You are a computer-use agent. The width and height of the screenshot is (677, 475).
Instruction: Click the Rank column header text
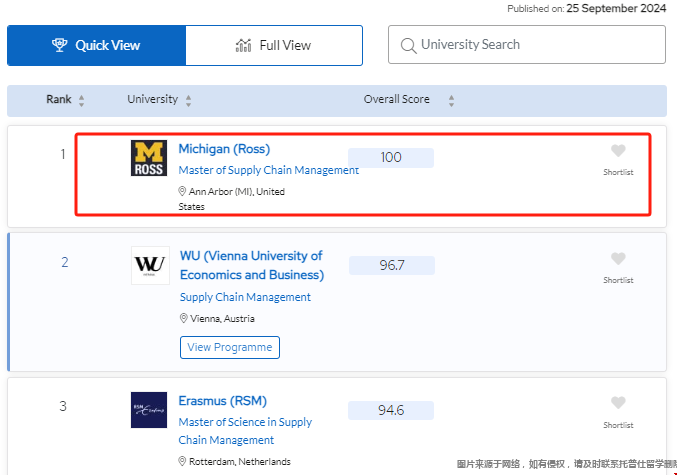[59, 99]
